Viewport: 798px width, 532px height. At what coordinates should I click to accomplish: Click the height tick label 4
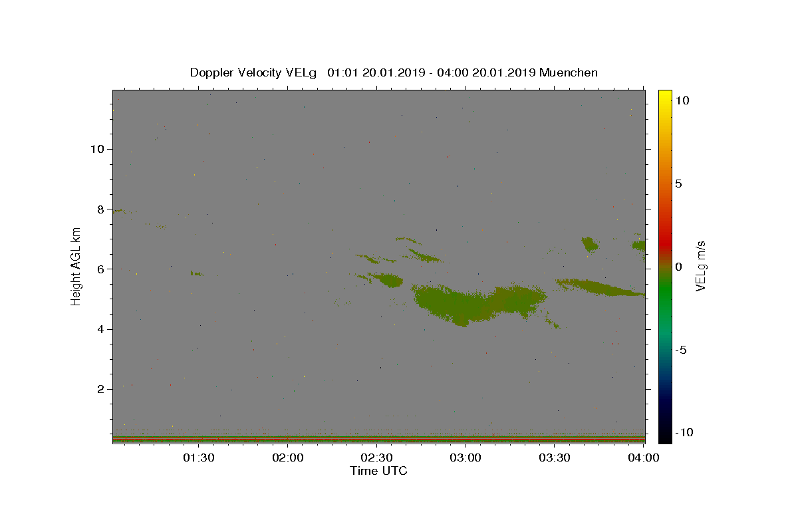point(101,329)
